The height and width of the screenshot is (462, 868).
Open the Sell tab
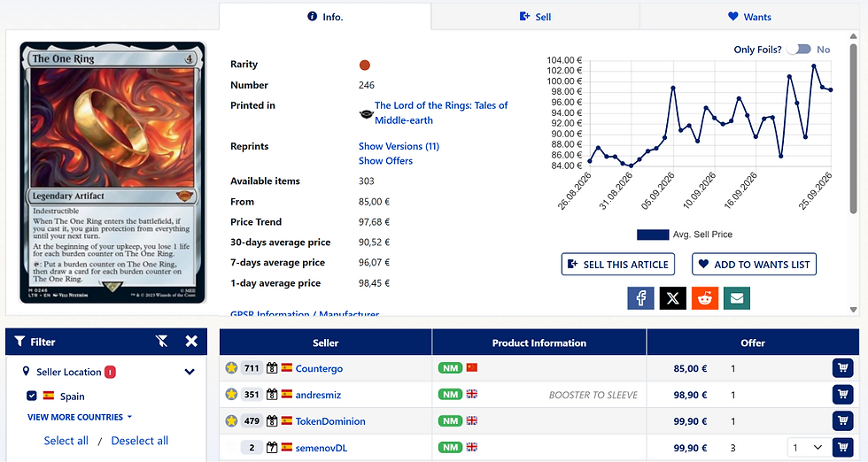click(535, 17)
